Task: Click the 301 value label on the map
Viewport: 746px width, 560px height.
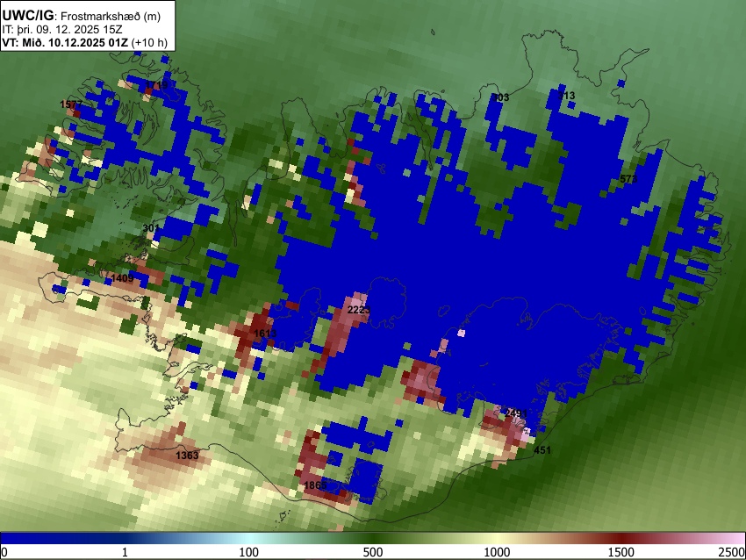Action: click(x=151, y=228)
